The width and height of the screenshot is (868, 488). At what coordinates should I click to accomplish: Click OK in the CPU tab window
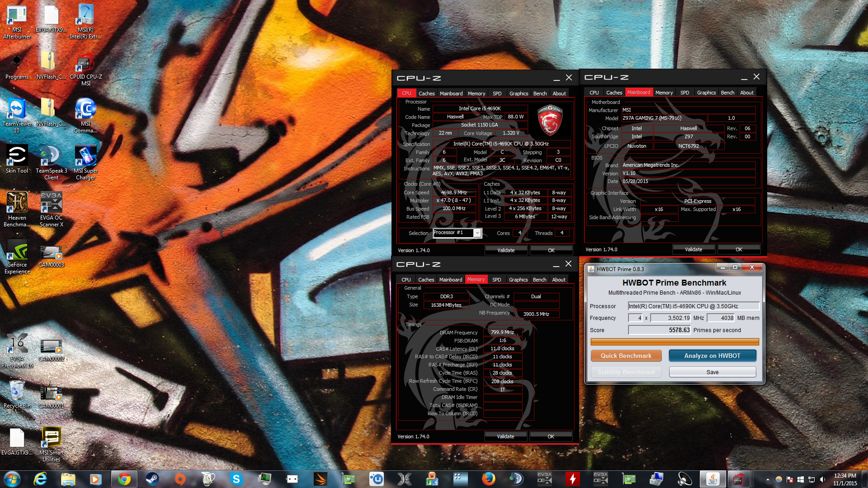(x=551, y=250)
